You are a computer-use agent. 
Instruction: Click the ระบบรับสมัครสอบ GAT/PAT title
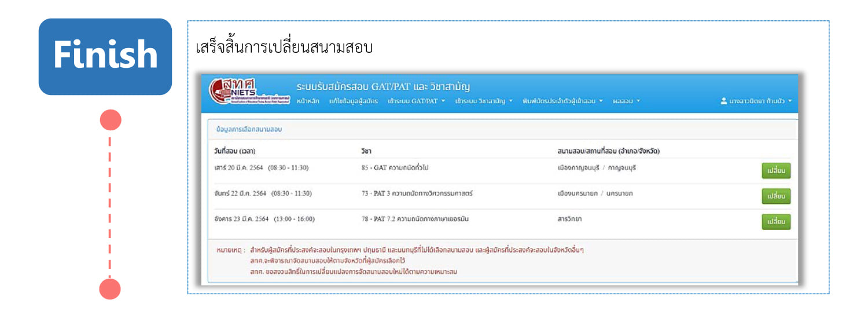[383, 87]
